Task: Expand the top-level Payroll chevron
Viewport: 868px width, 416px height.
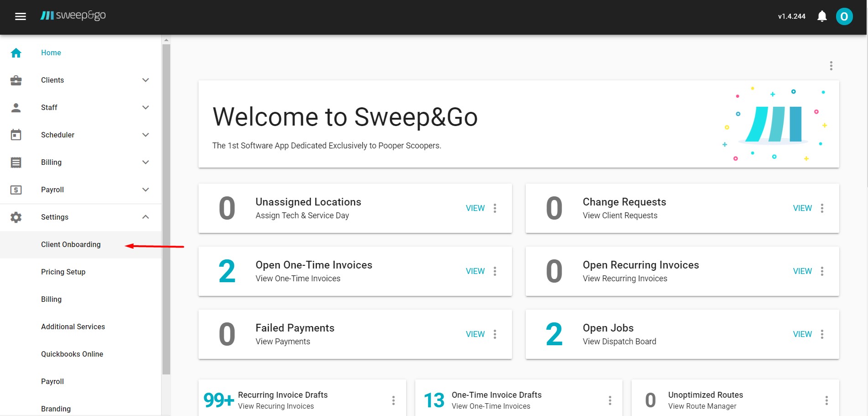Action: point(146,190)
